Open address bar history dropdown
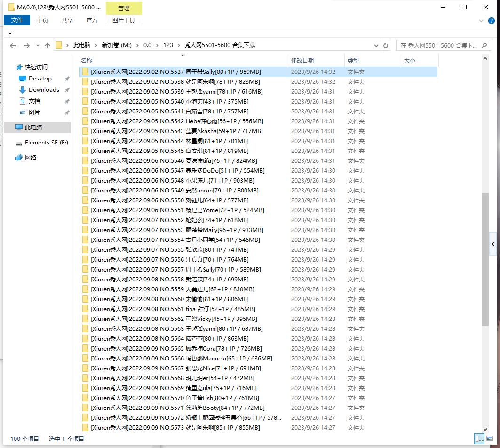Viewport: 500px width, 448px height. (376, 46)
